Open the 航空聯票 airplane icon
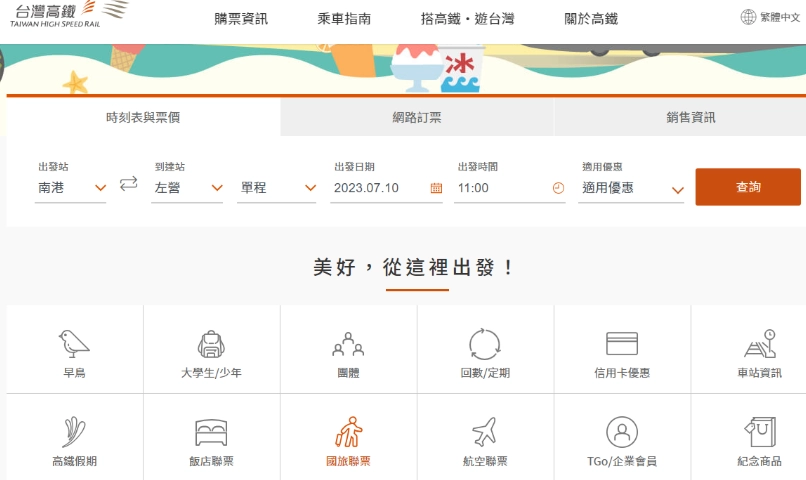The image size is (806, 480). pos(485,432)
